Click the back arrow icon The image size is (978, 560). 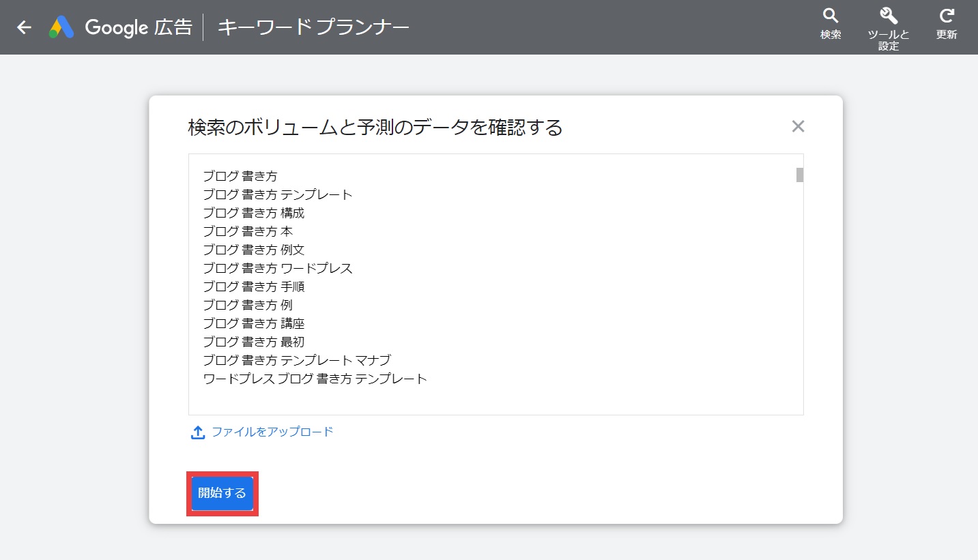(x=25, y=27)
